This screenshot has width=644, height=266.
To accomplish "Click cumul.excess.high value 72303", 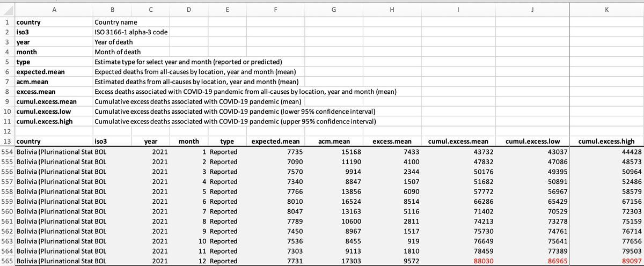I will 631,212.
